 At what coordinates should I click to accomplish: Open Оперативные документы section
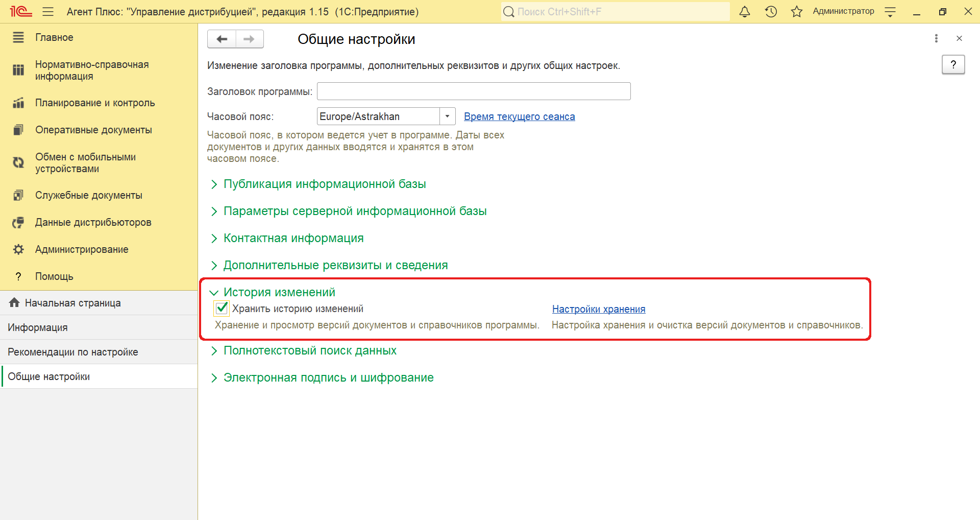pos(93,130)
